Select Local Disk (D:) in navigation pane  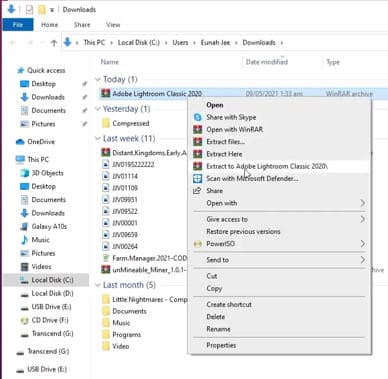pos(52,293)
